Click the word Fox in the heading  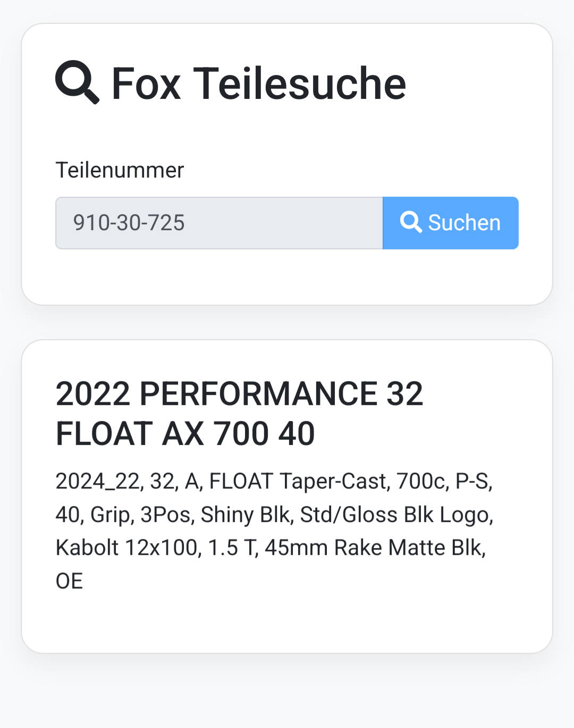click(x=146, y=83)
